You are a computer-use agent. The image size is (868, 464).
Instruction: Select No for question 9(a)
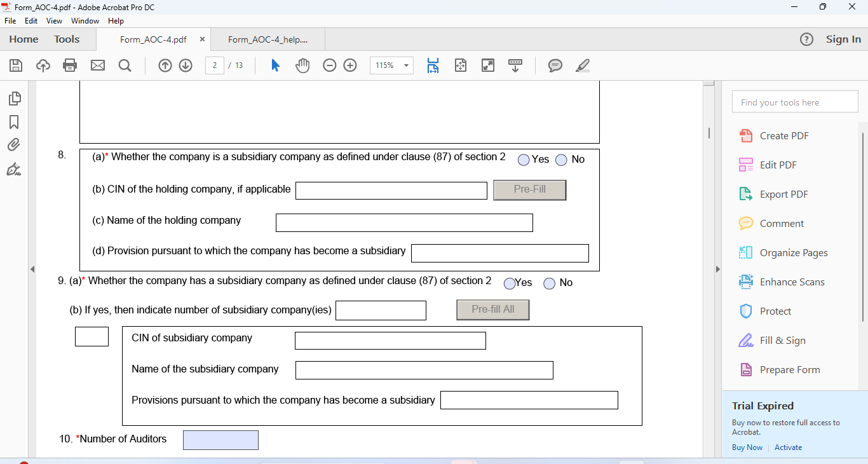549,283
